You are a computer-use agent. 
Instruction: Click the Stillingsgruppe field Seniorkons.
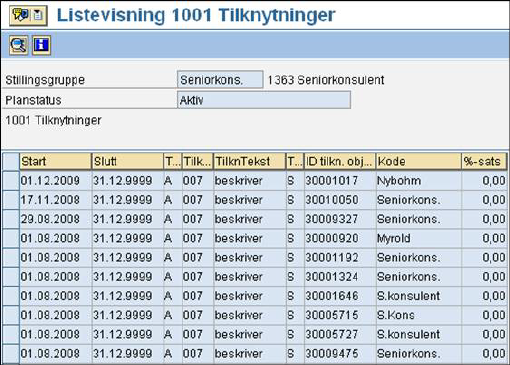220,80
